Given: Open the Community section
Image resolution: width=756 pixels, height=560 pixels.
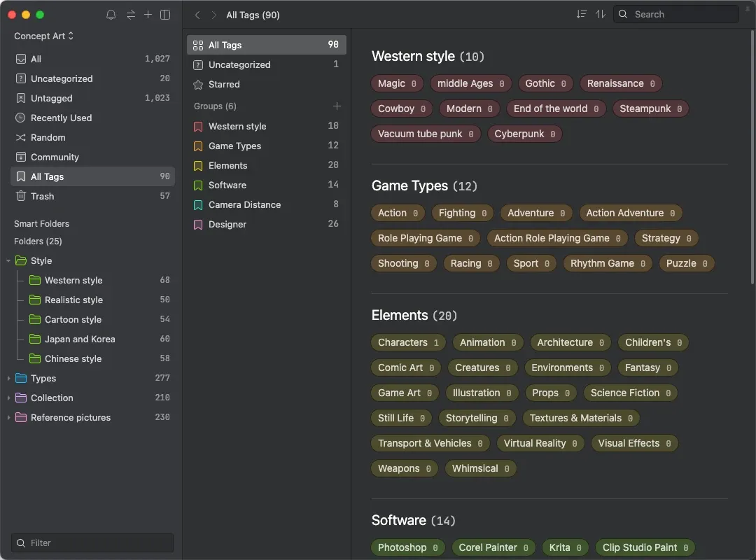Looking at the screenshot, I should 92,157.
